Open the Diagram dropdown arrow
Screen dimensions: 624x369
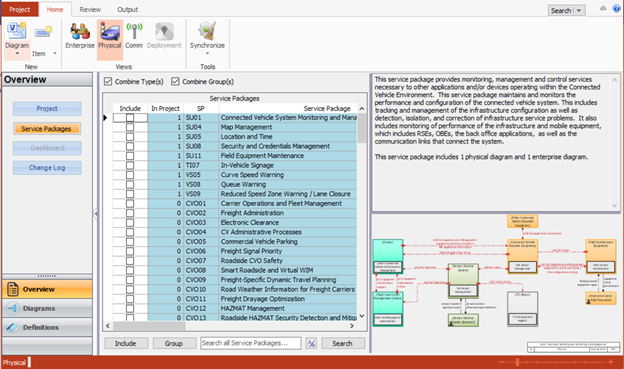pyautogui.click(x=17, y=53)
